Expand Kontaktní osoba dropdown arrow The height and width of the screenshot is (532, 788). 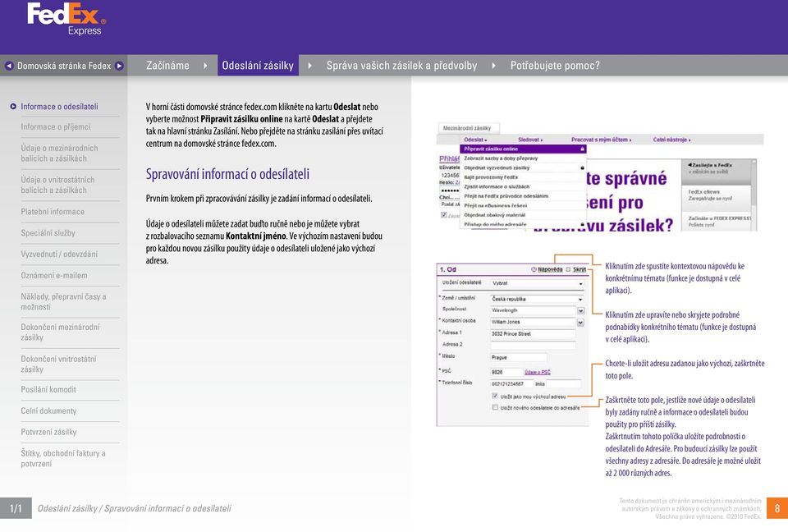pos(581,323)
